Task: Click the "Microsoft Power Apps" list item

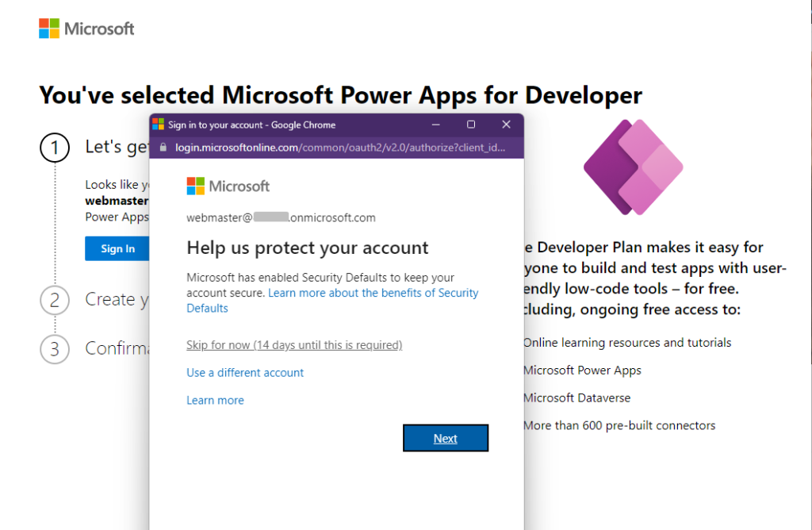Action: click(x=582, y=370)
